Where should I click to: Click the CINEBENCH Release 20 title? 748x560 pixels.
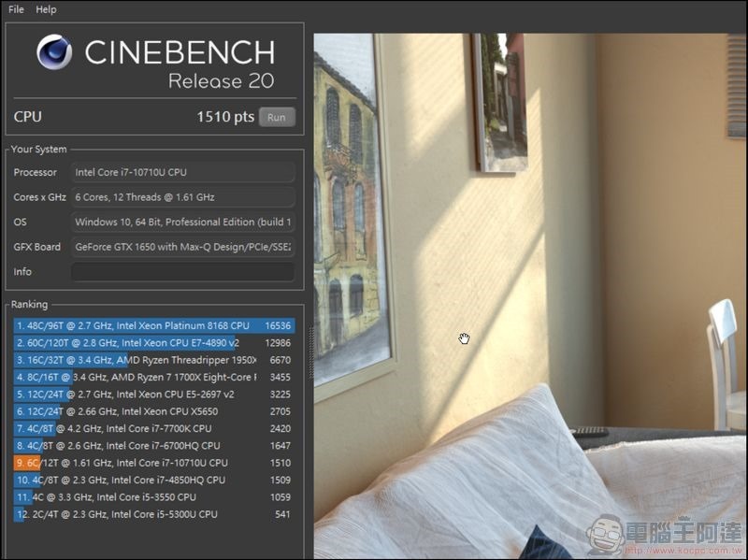click(x=180, y=64)
